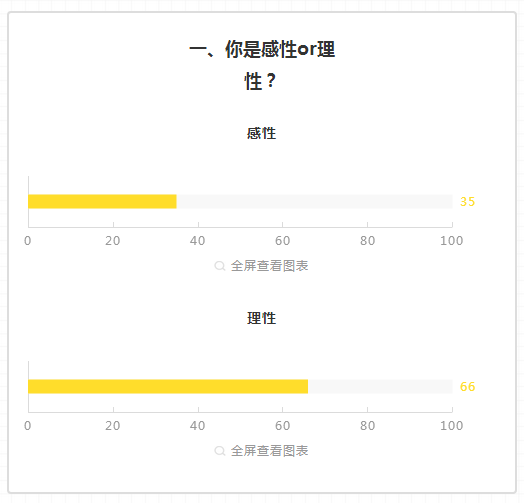Click the 理性 chart heading
The height and width of the screenshot is (503, 524).
[262, 318]
